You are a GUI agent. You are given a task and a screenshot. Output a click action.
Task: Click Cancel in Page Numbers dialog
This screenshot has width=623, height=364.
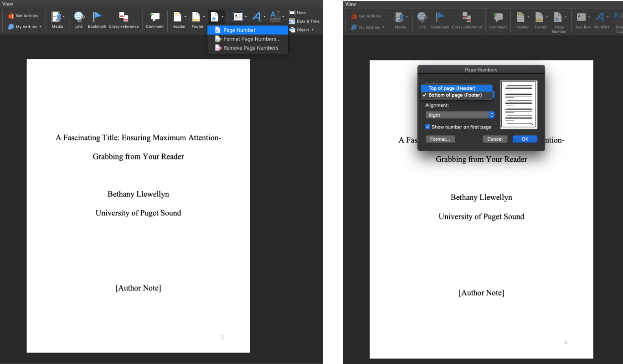point(494,139)
